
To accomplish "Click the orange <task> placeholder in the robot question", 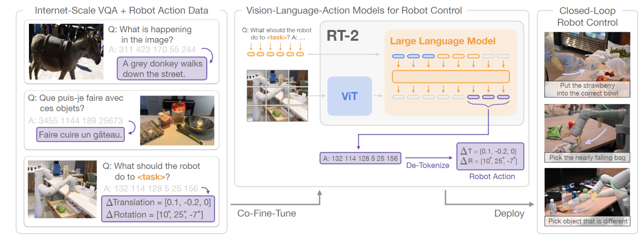I will pyautogui.click(x=151, y=177).
